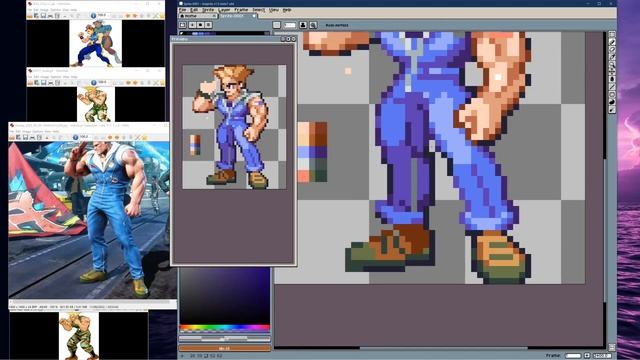Select the Eraser tool in Aseprite toolbar
Screen dimensions: 640x360
[x=612, y=49]
